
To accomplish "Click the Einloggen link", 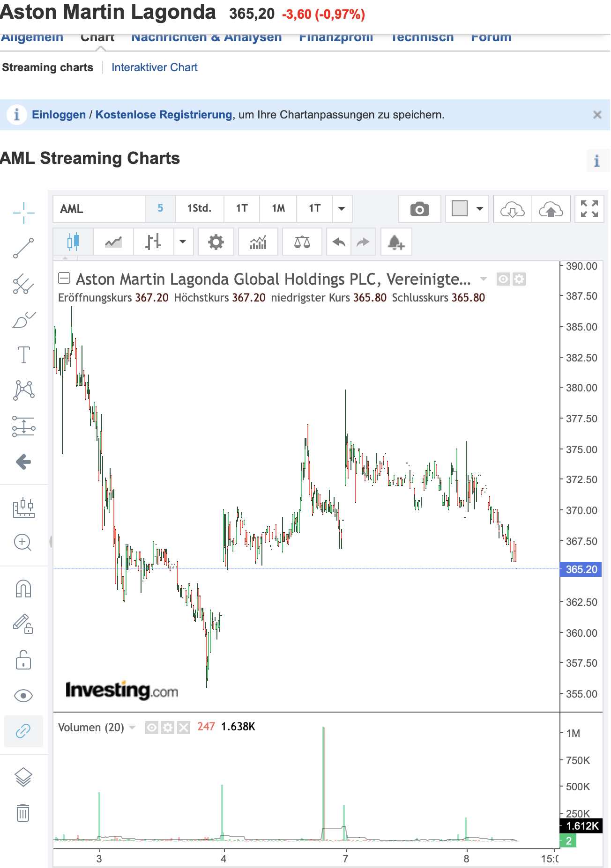I will [x=59, y=115].
